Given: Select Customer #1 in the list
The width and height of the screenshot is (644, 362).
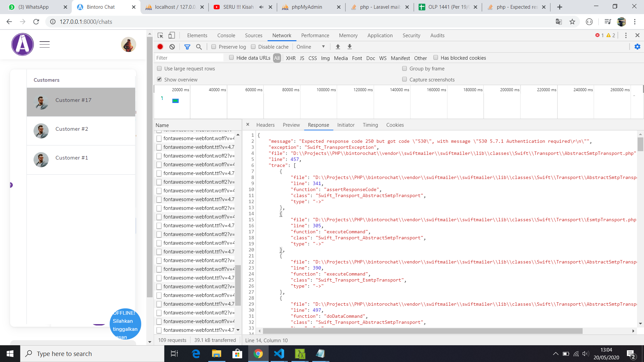Looking at the screenshot, I should point(81,160).
